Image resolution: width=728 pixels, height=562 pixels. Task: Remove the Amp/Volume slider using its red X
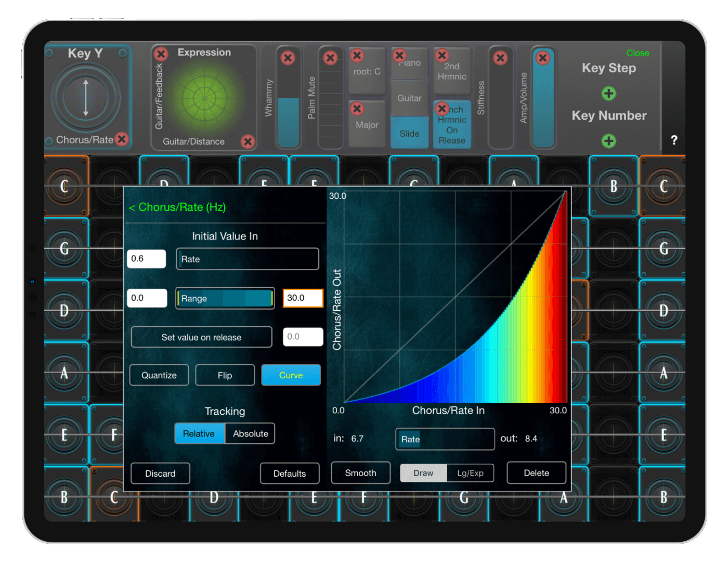pos(543,58)
